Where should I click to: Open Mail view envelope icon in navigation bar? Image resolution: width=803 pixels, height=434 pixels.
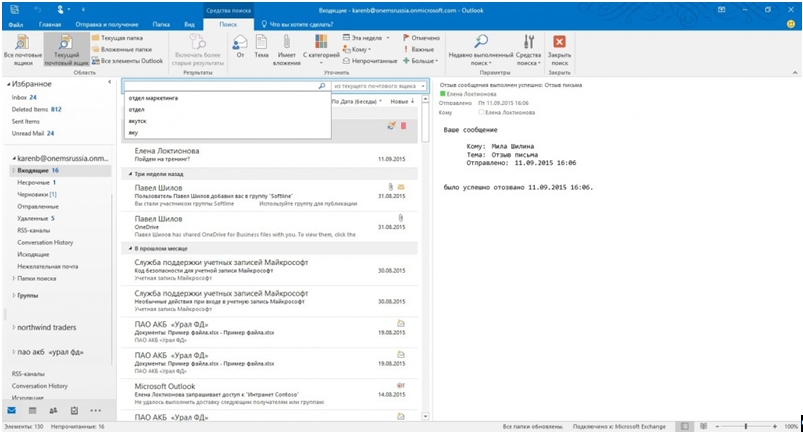pos(12,410)
